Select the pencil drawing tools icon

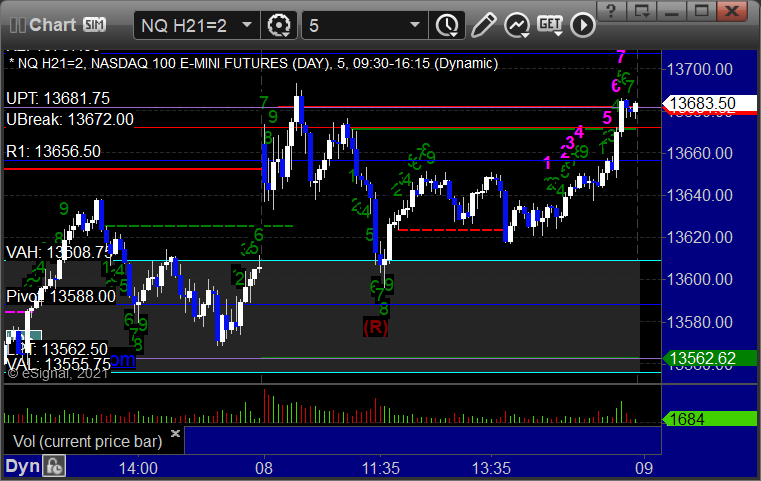coord(483,25)
